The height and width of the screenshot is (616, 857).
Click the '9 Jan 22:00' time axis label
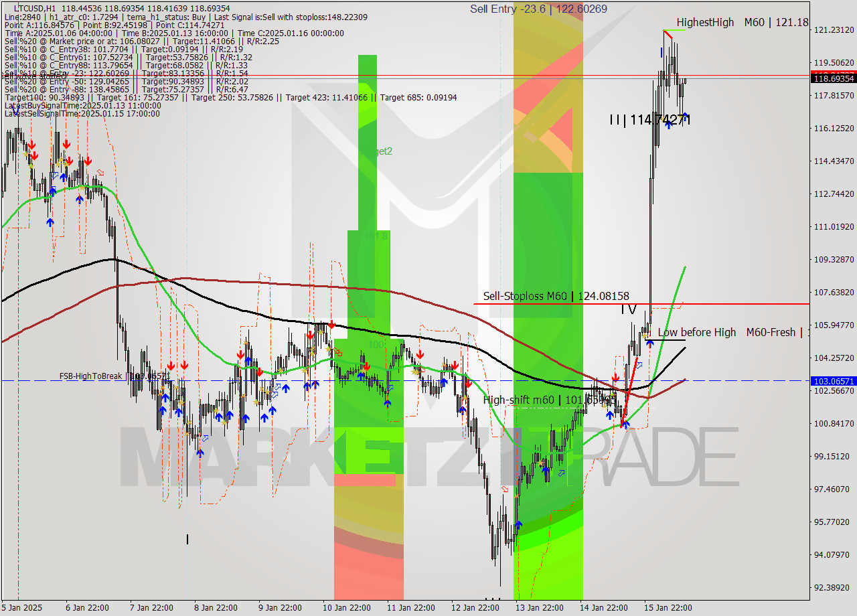(x=281, y=608)
